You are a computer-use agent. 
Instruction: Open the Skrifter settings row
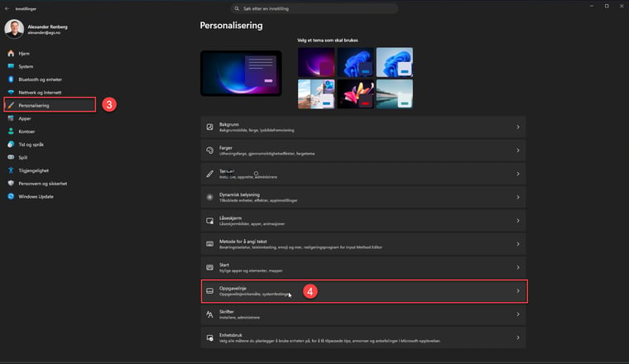tap(363, 314)
